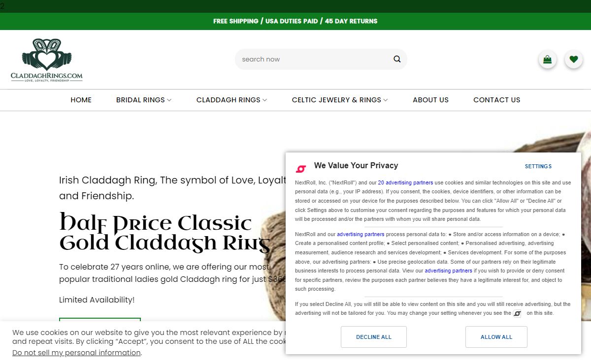Click the Decline All button

[374, 337]
